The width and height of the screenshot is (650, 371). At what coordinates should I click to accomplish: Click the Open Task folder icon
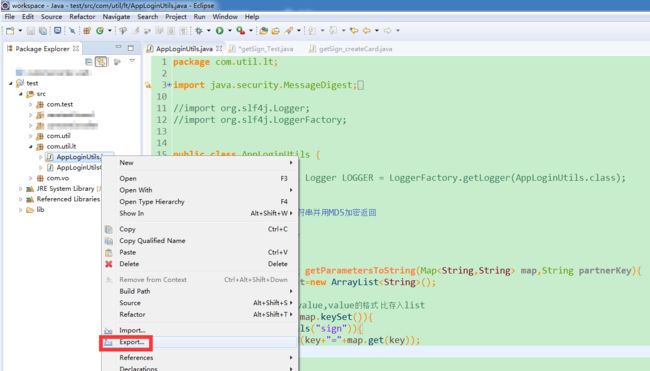tap(276, 31)
